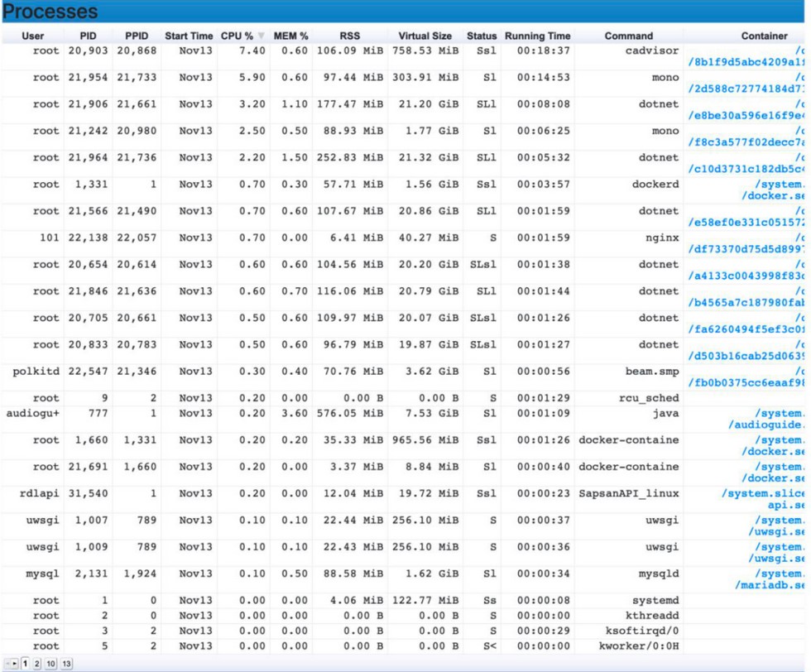Go to the next page arrow
The image size is (811, 672).
coord(15,663)
